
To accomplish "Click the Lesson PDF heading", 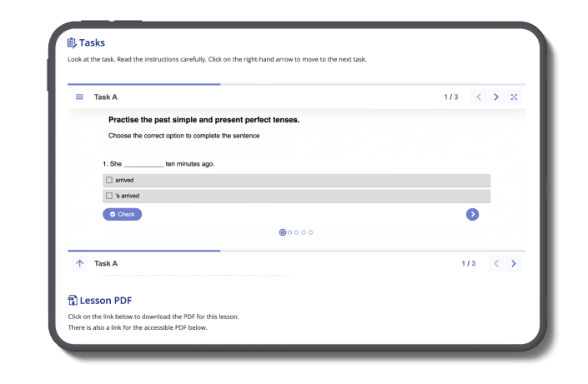I will click(105, 300).
